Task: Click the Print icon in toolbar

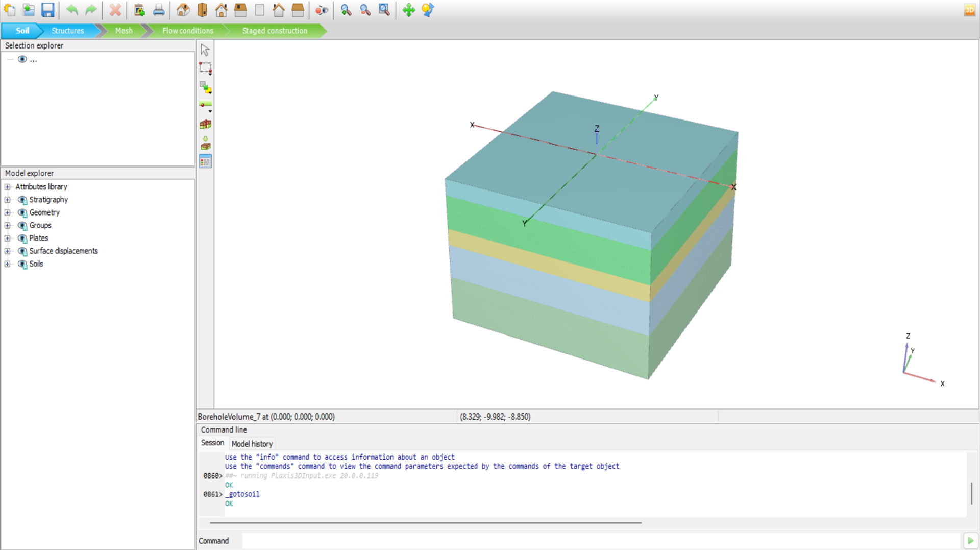Action: coord(159,10)
